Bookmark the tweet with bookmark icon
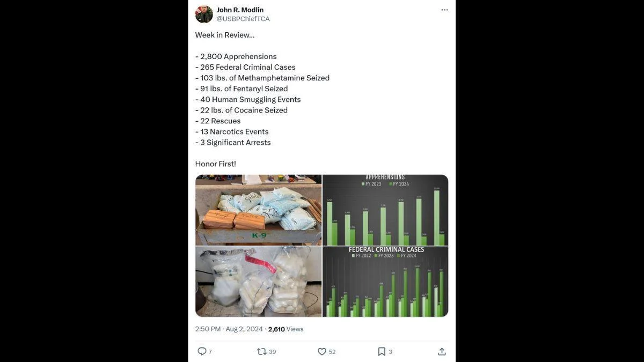The image size is (644, 362). click(x=382, y=351)
